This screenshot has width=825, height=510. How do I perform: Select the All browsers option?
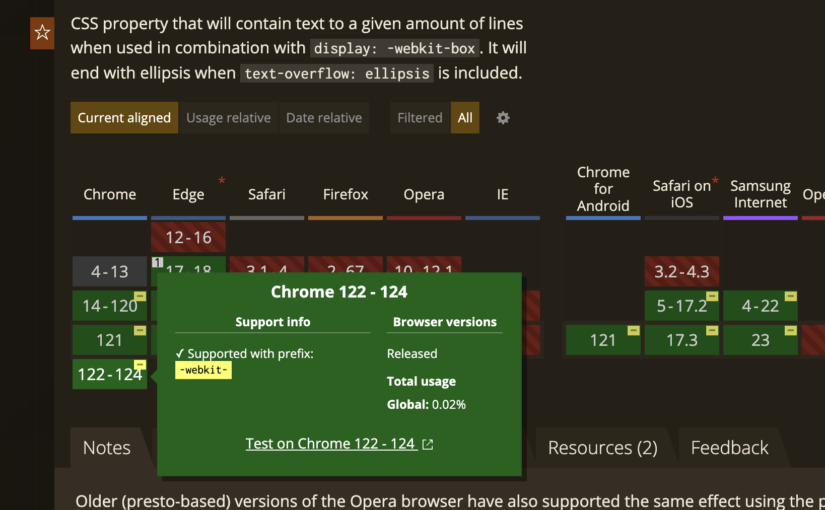465,118
